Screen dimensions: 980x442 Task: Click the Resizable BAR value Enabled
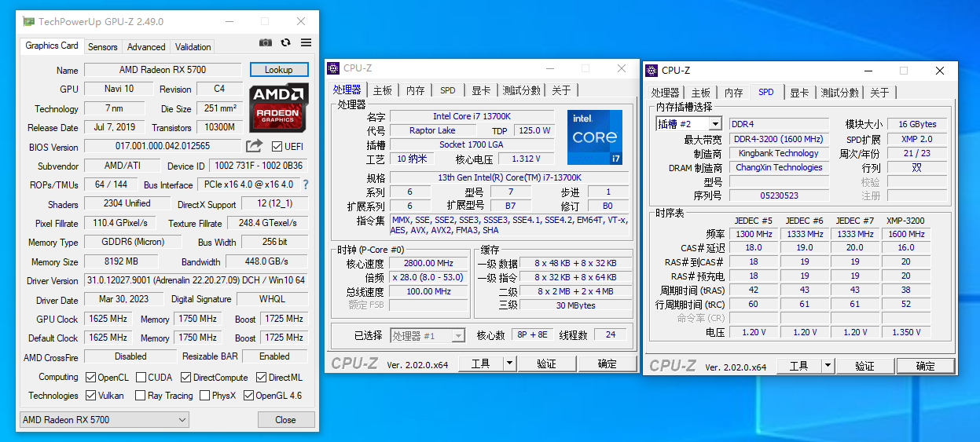[x=274, y=356]
